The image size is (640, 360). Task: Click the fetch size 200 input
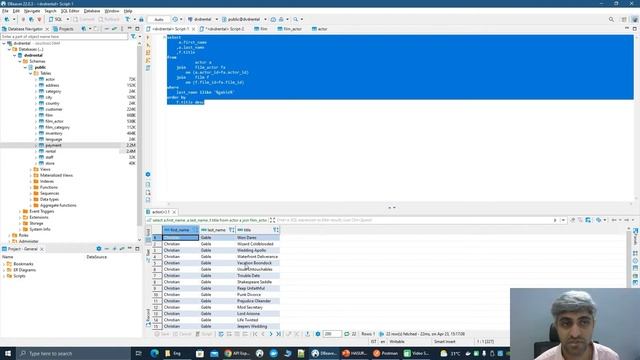pos(332,334)
